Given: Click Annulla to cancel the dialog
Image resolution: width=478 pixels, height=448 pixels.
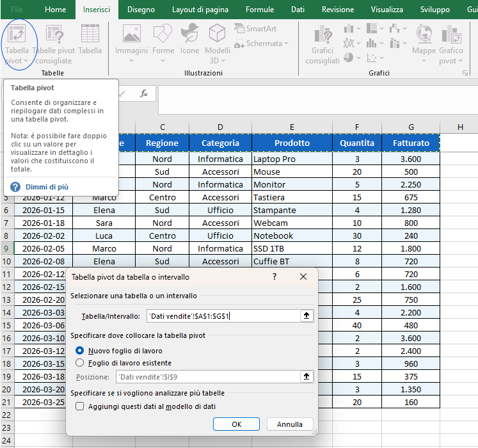Looking at the screenshot, I should point(290,424).
